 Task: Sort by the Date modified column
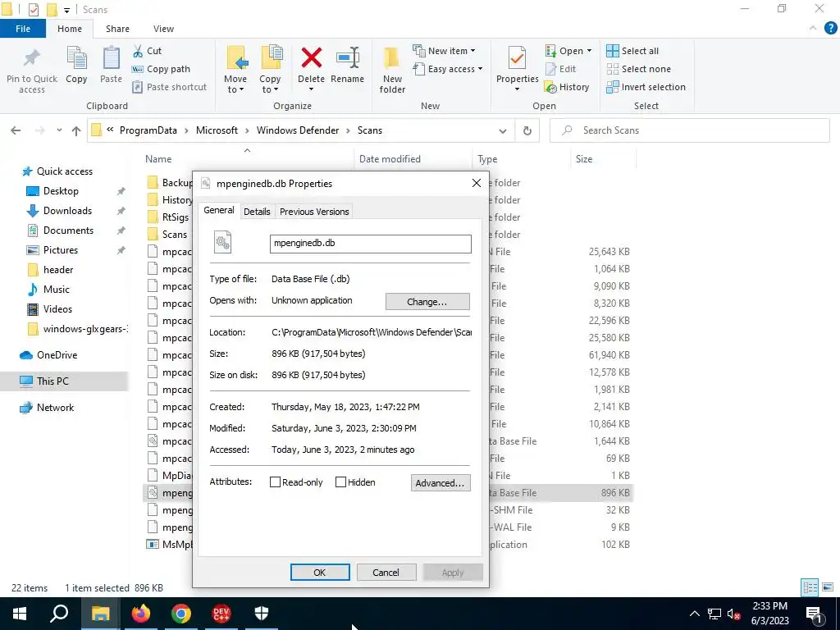[x=390, y=159]
